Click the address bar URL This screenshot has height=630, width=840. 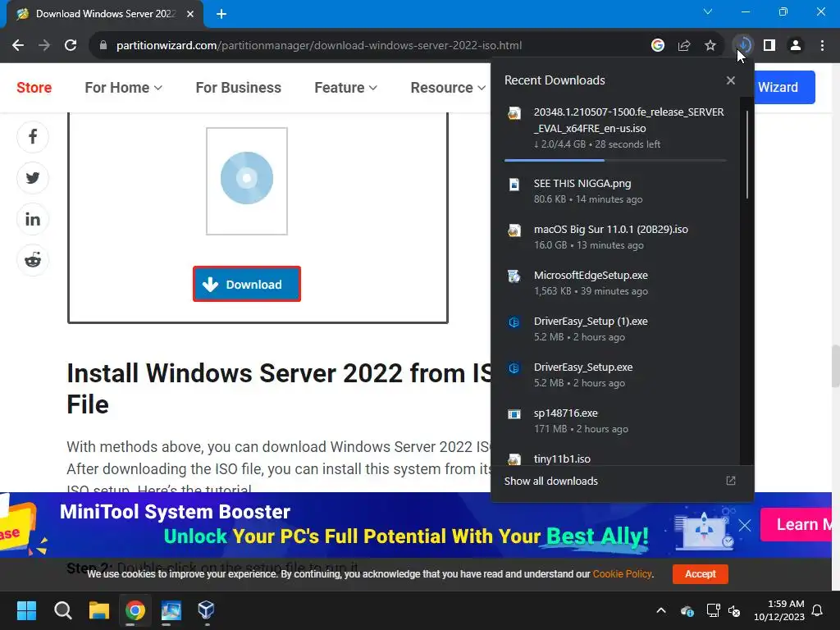(319, 46)
